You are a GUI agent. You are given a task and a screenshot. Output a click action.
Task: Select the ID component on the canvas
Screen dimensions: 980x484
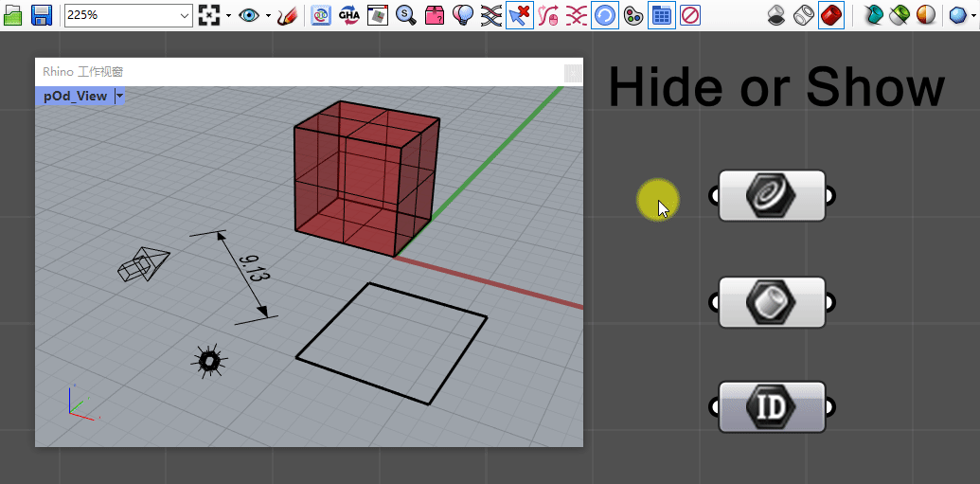[x=772, y=407]
